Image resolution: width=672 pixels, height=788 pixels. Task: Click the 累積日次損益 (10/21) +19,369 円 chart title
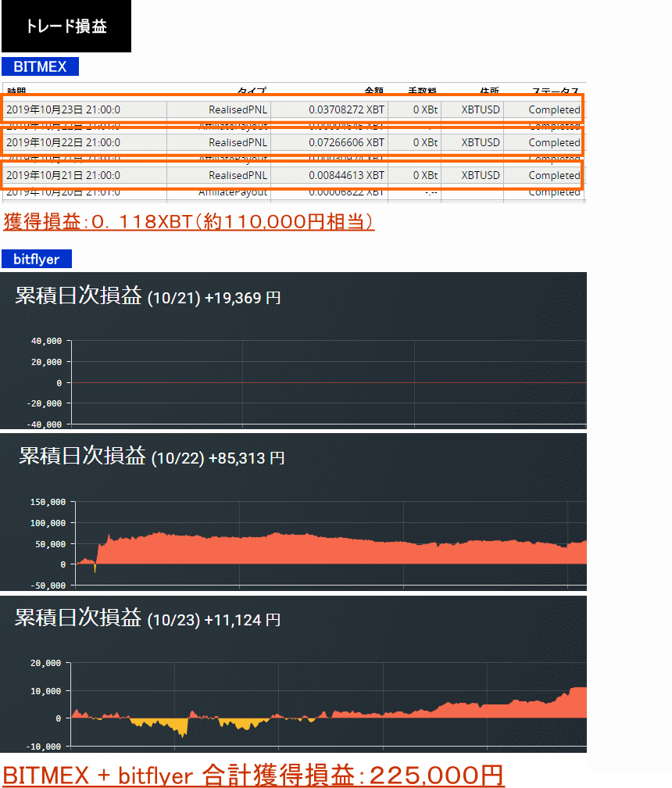[x=148, y=297]
